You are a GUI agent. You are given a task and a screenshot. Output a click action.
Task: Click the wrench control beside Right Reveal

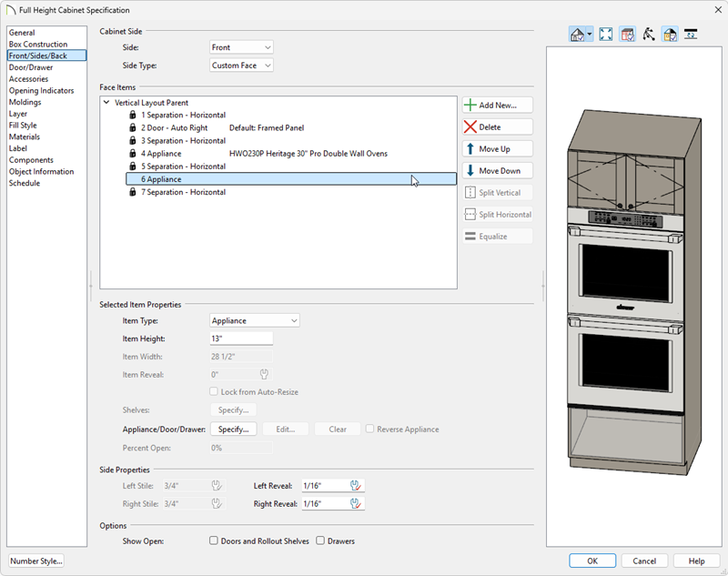click(x=355, y=503)
